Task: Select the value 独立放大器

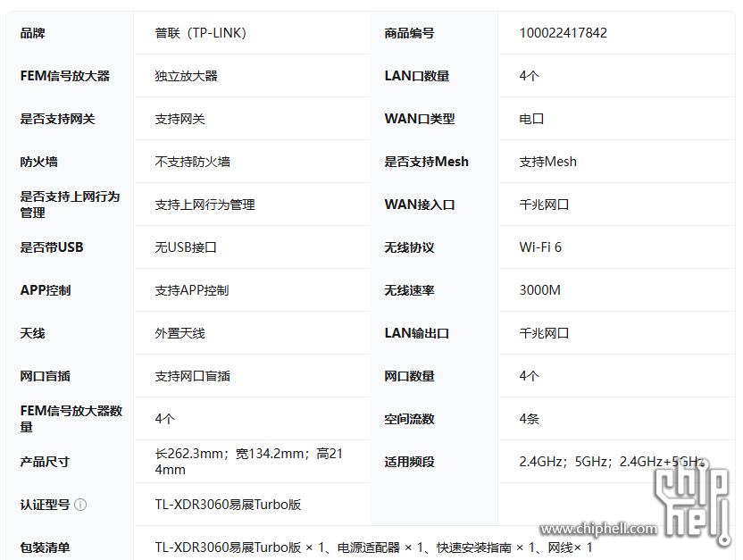Action: coord(186,76)
